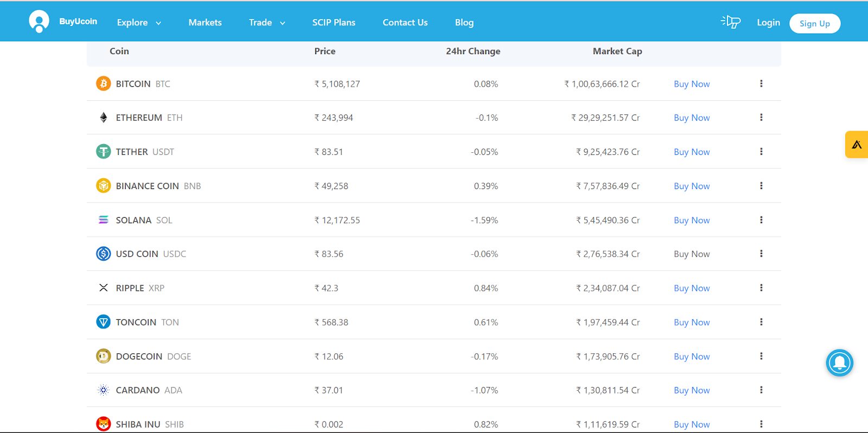This screenshot has width=868, height=433.
Task: Click Buy Now for Solana
Action: click(692, 220)
